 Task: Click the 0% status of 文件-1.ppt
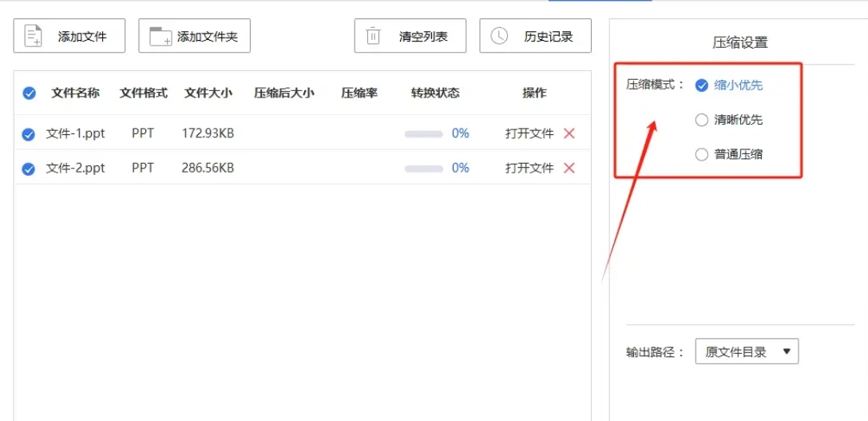(461, 133)
